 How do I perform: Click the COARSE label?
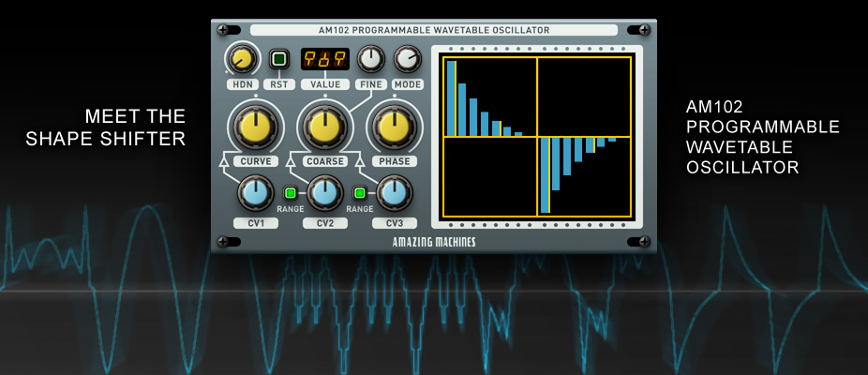point(325,161)
